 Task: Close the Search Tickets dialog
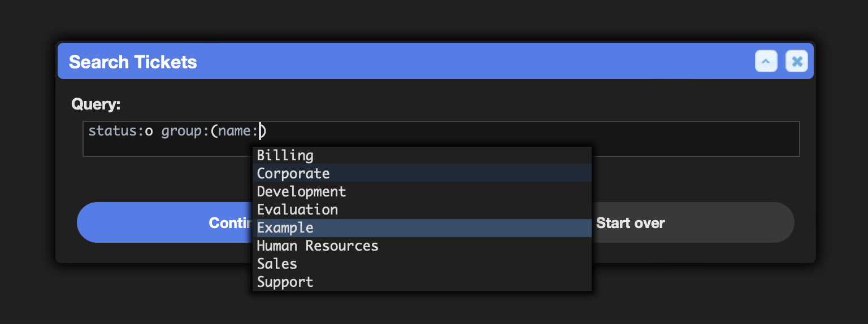[797, 61]
